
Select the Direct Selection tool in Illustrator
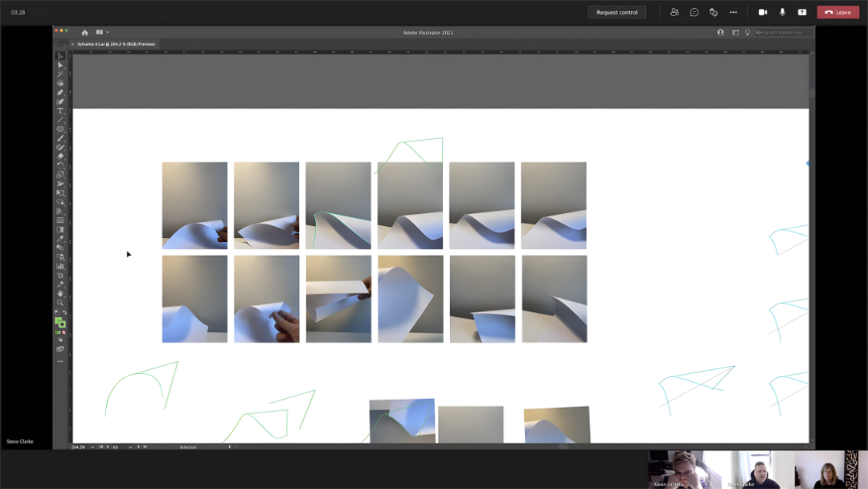[x=60, y=65]
